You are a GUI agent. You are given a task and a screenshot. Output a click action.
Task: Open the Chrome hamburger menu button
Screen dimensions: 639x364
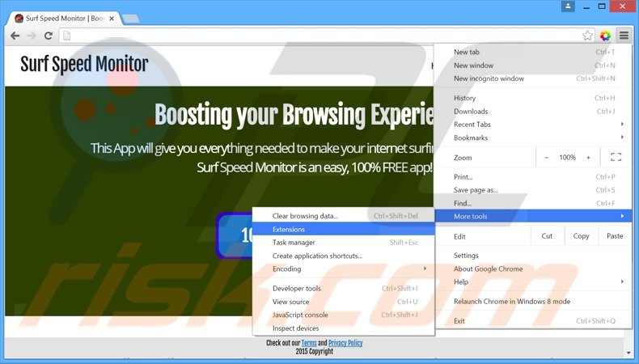(x=624, y=36)
